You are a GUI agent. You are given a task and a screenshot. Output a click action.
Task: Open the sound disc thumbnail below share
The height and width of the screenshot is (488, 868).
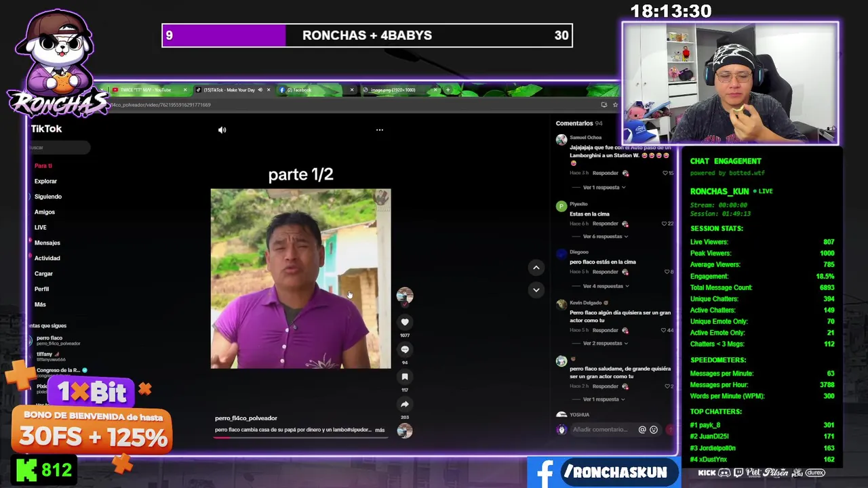tap(405, 430)
